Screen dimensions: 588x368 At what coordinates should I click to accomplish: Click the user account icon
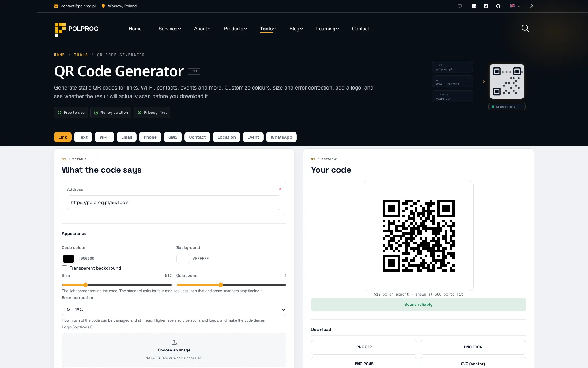point(532,6)
